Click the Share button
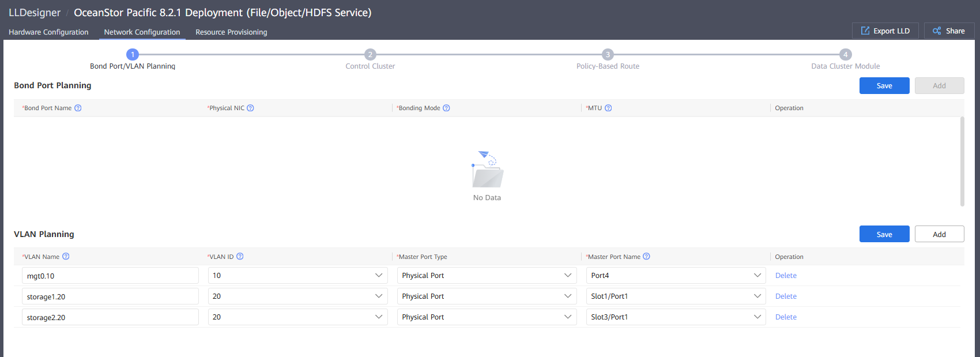 tap(949, 31)
